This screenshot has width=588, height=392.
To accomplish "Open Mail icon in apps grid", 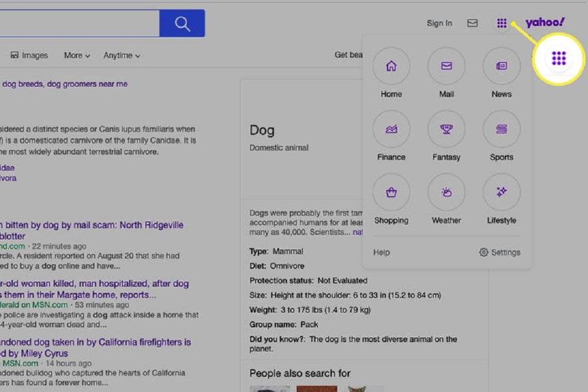I will [x=446, y=66].
